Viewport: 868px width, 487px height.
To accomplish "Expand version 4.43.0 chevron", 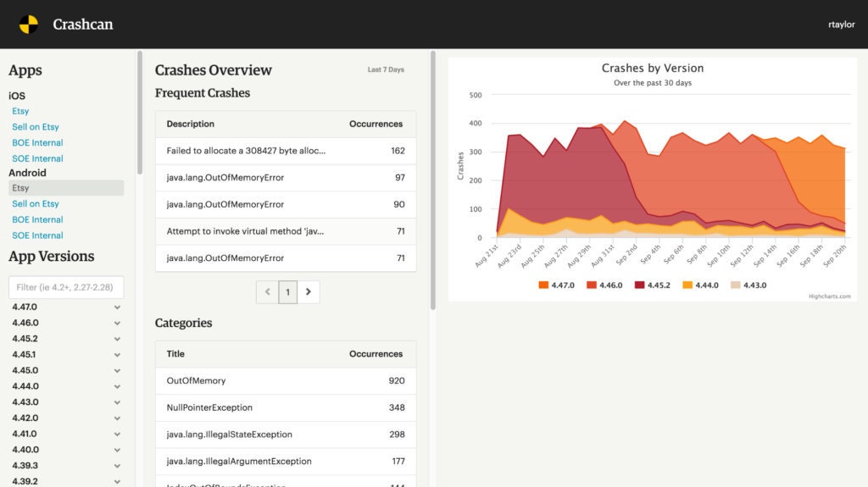I will [117, 402].
